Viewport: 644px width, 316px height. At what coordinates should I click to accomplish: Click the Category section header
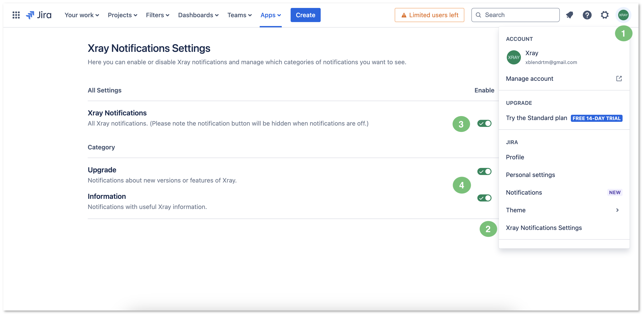[101, 147]
